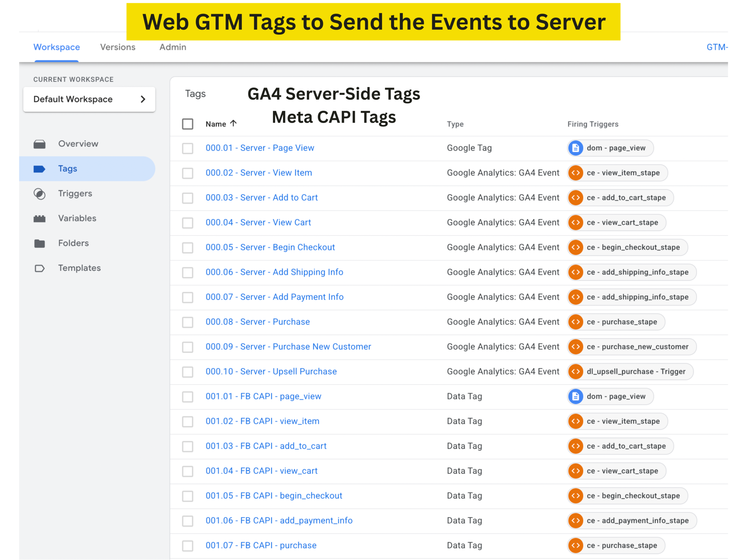Click the Tags icon in sidebar
The height and width of the screenshot is (560, 747).
[x=39, y=169]
